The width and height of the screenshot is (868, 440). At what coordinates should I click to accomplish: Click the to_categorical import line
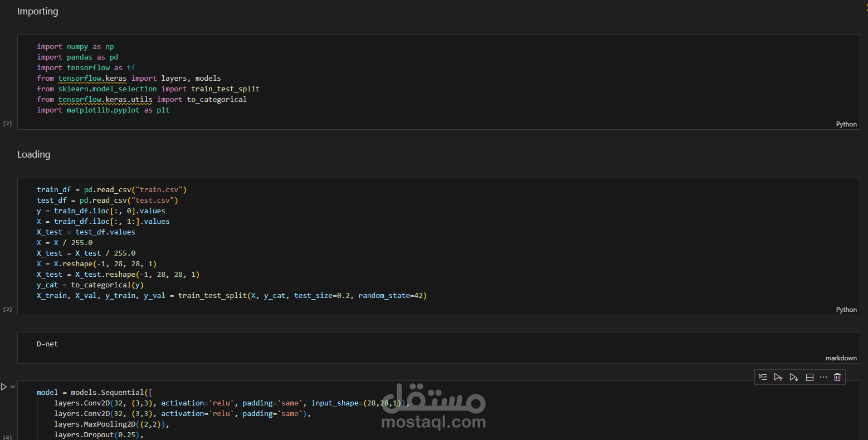[142, 100]
